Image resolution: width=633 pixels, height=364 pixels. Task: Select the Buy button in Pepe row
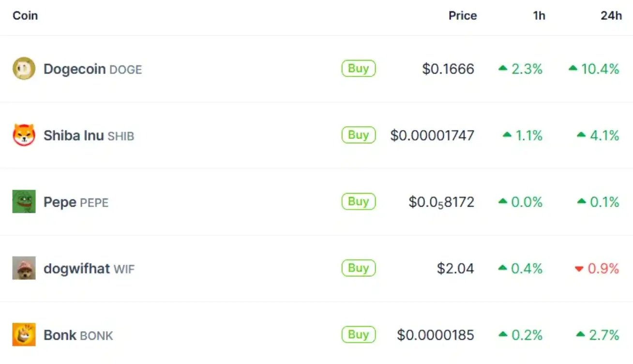[359, 201]
